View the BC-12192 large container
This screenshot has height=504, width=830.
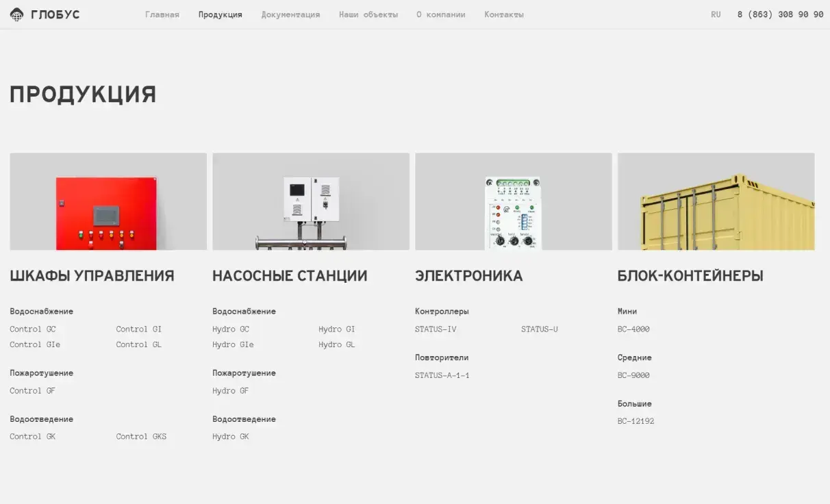[x=636, y=421]
